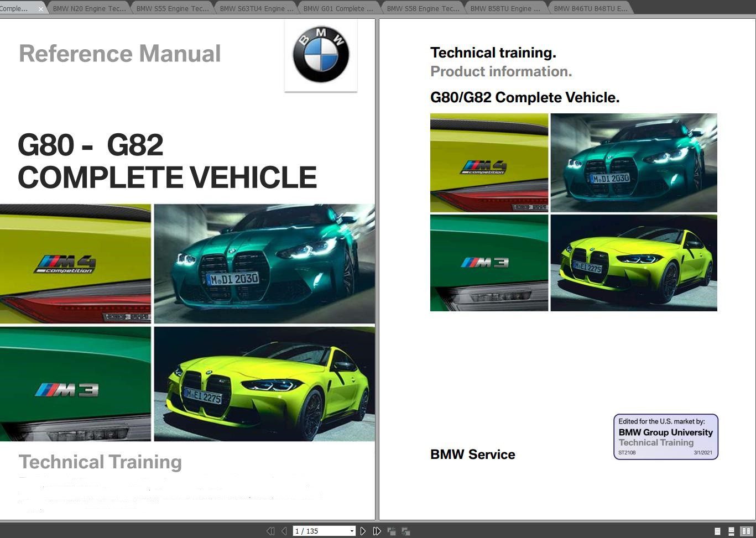Screen dimensions: 756x538
Task: Click the "COMPLETE VEHICLE" title line
Action: tap(167, 177)
